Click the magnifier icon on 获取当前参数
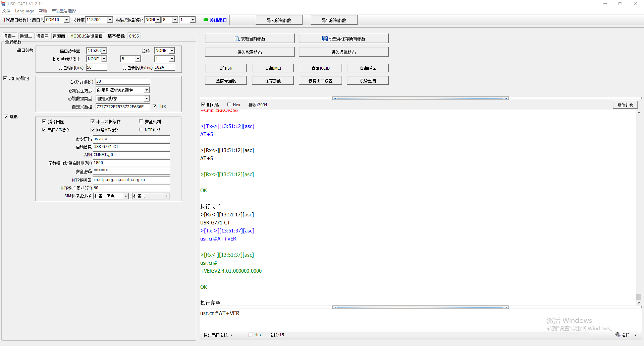The height and width of the screenshot is (346, 644). [x=237, y=39]
